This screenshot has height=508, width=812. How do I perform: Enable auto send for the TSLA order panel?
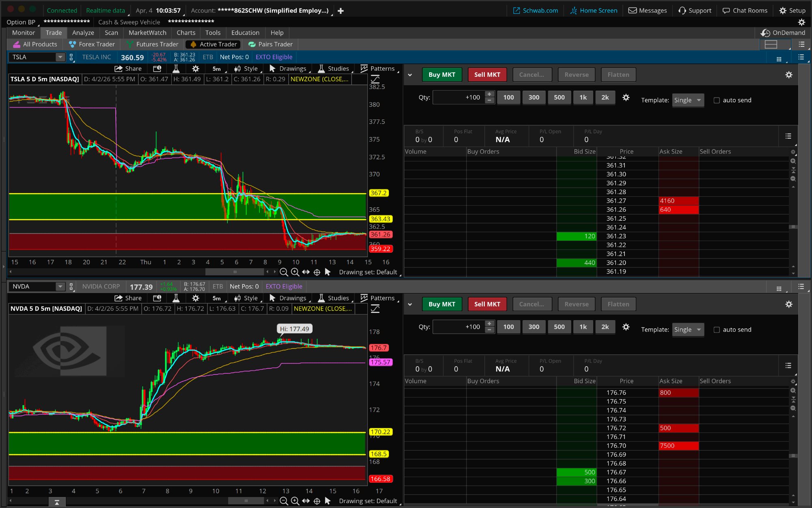(717, 100)
